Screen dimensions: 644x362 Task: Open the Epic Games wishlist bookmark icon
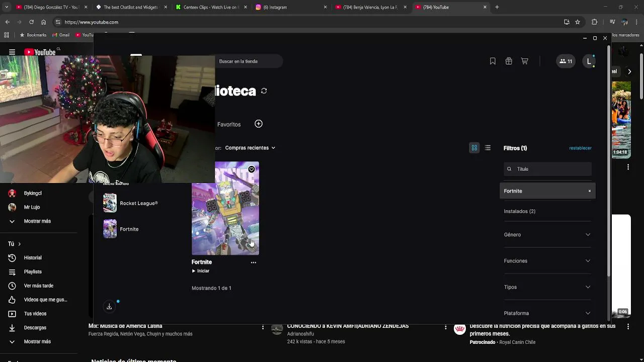(493, 61)
